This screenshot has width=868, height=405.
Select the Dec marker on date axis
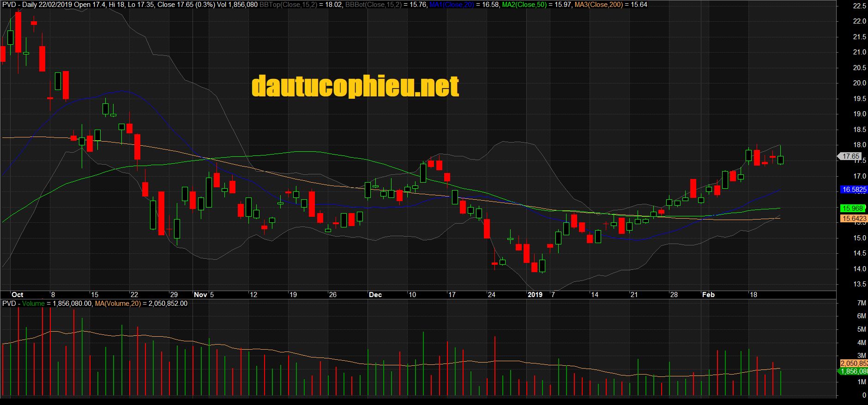[375, 295]
